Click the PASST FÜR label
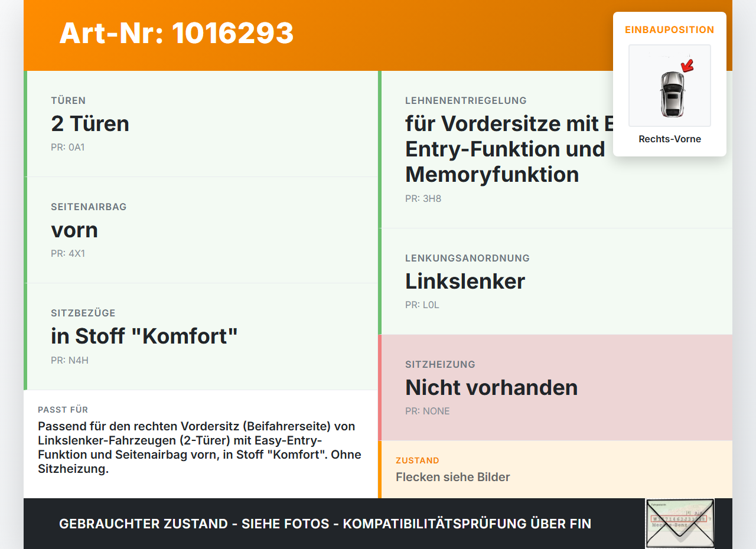 click(63, 410)
